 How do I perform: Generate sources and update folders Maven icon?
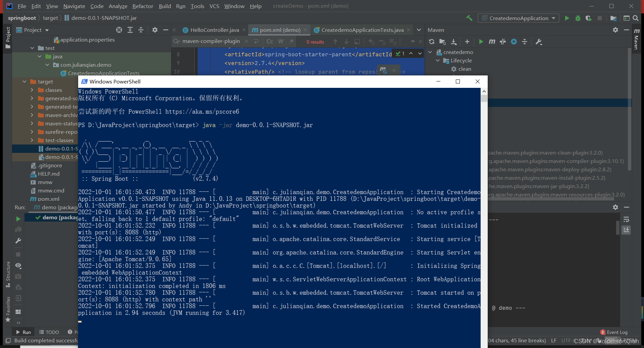coord(443,42)
